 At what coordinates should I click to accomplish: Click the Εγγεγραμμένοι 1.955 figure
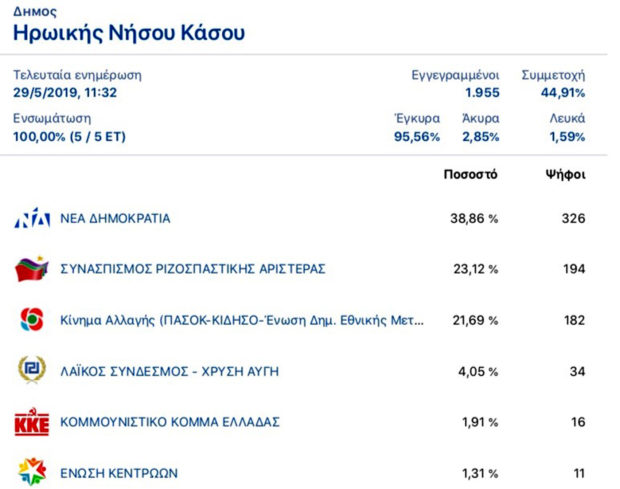[482, 93]
